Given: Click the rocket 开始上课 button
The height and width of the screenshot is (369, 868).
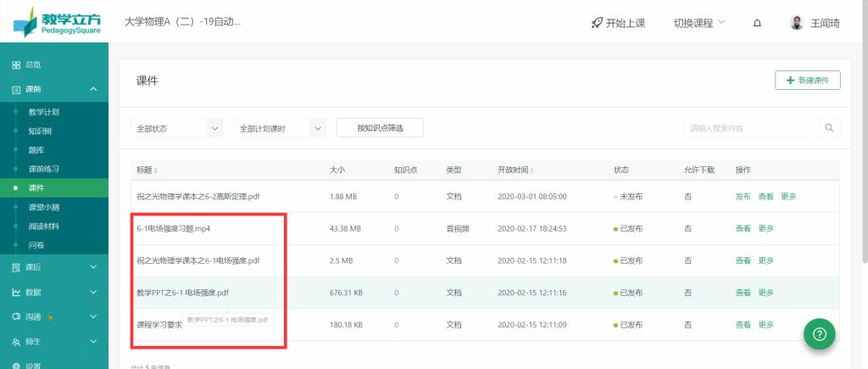Looking at the screenshot, I should tap(618, 23).
